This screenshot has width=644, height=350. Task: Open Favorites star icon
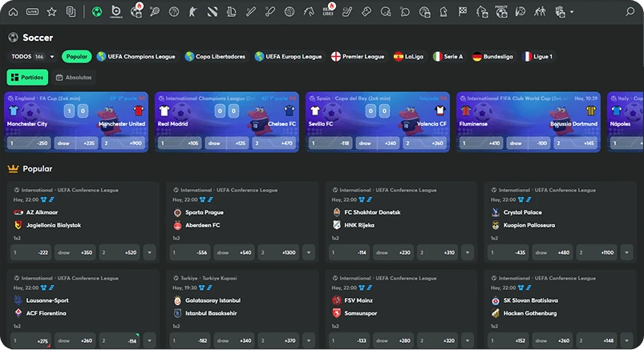click(51, 12)
